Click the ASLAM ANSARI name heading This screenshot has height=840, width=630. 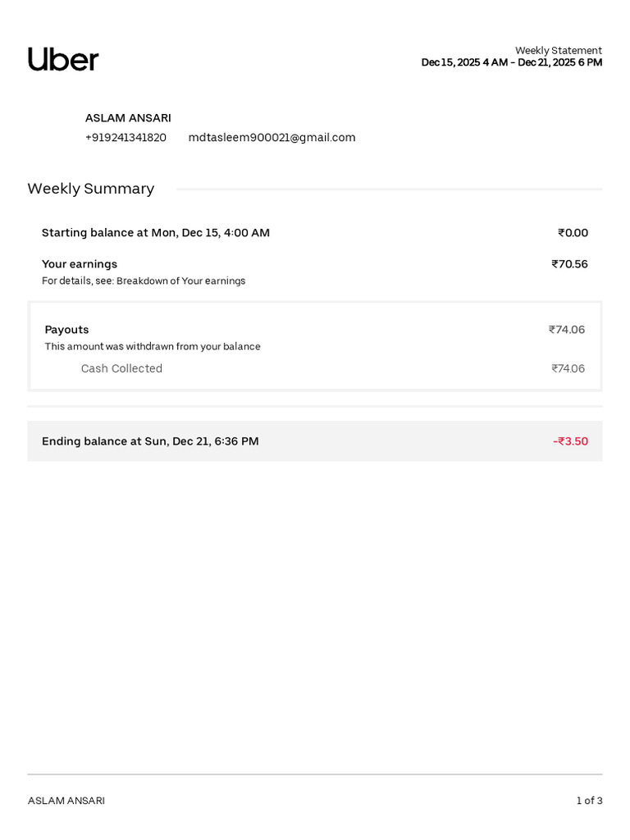click(x=128, y=118)
